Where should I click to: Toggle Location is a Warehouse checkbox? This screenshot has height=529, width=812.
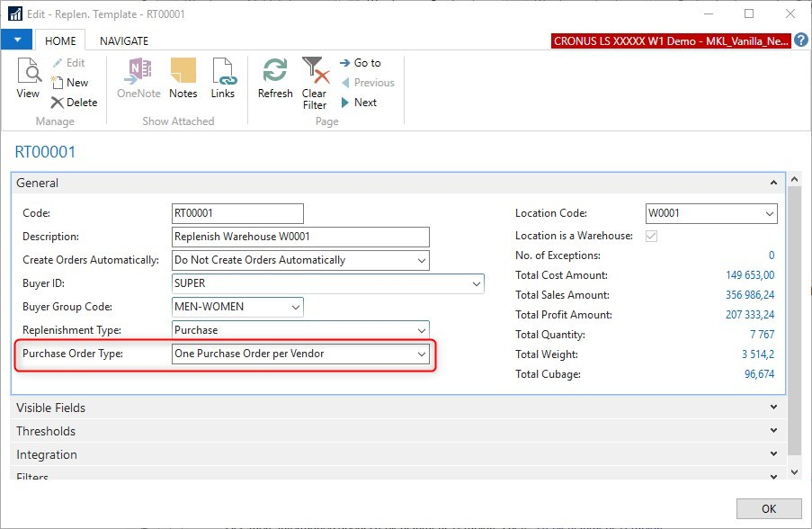coord(652,236)
